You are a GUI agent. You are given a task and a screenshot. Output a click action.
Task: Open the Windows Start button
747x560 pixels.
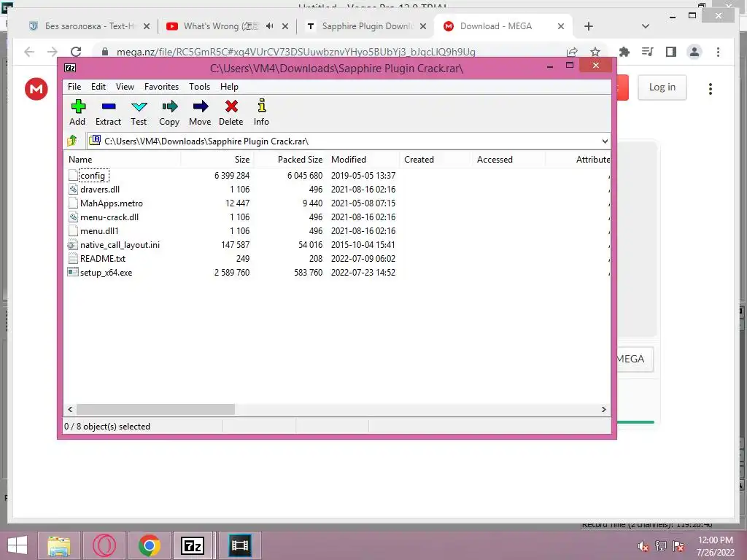18,545
